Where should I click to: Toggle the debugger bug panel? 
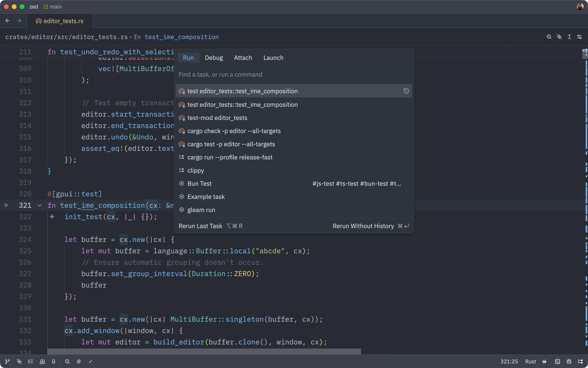click(x=569, y=362)
